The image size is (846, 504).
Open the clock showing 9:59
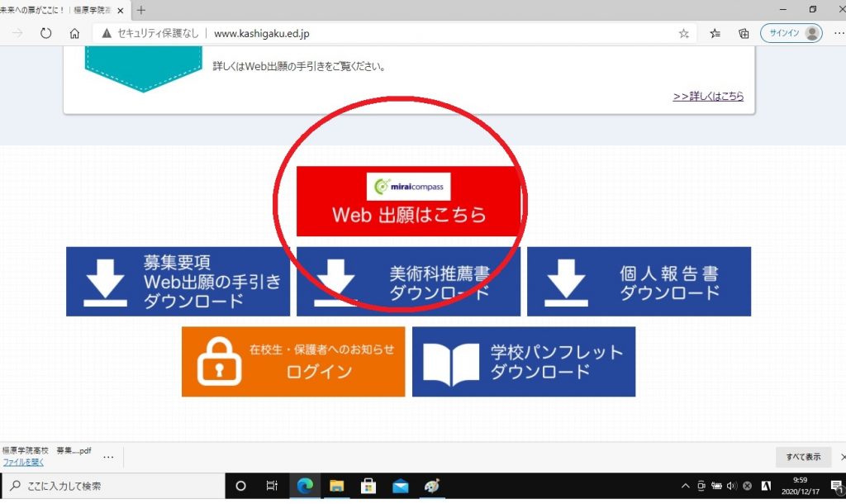pyautogui.click(x=800, y=486)
